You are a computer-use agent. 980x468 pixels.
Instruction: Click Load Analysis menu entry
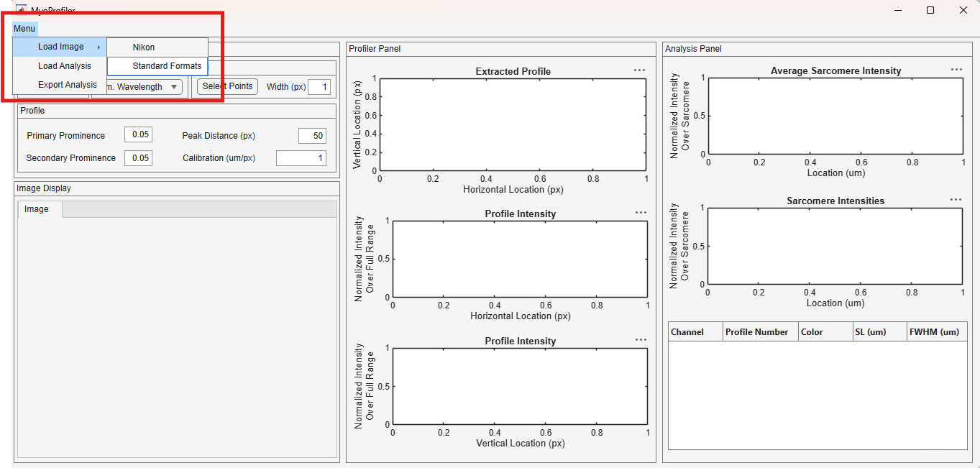coord(60,66)
